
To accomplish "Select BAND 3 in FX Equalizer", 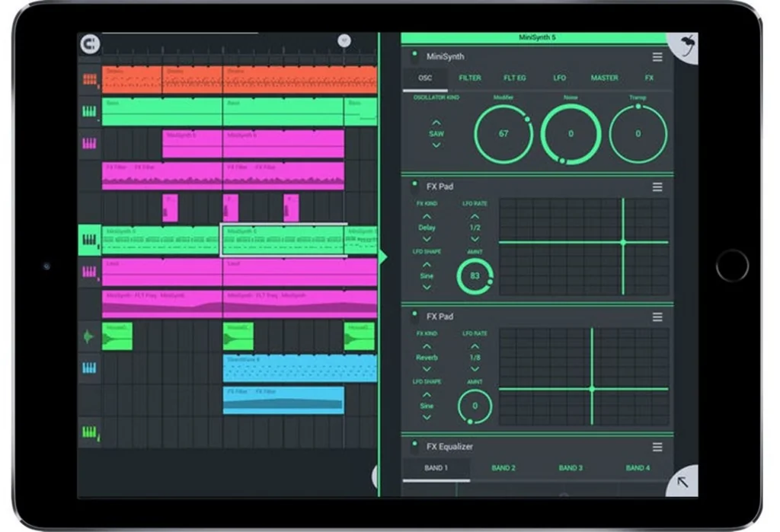I will tap(571, 468).
